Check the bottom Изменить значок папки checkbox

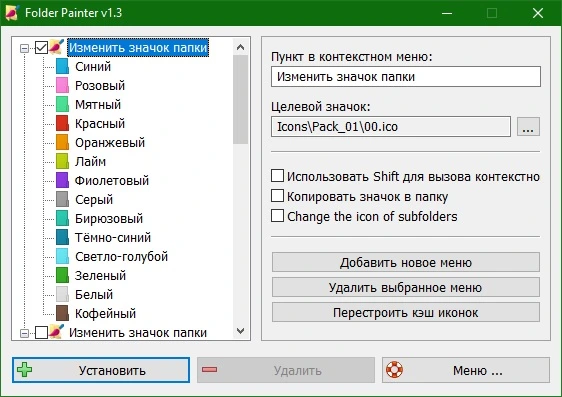click(42, 333)
